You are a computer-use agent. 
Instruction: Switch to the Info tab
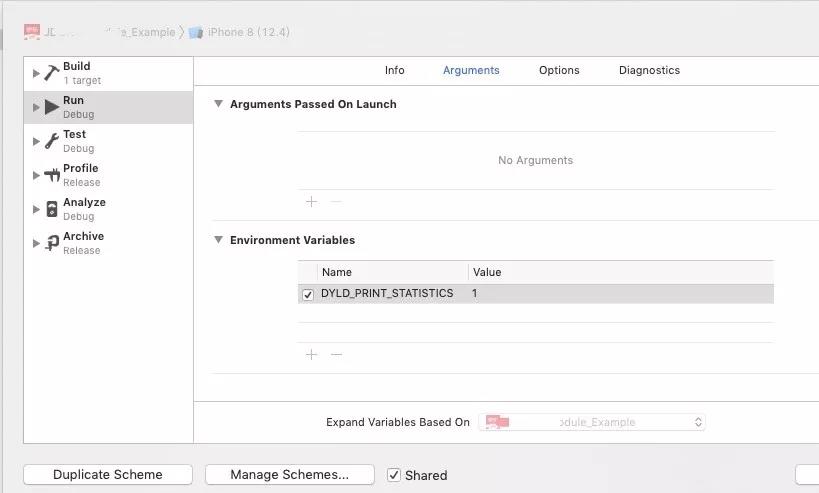click(x=395, y=70)
